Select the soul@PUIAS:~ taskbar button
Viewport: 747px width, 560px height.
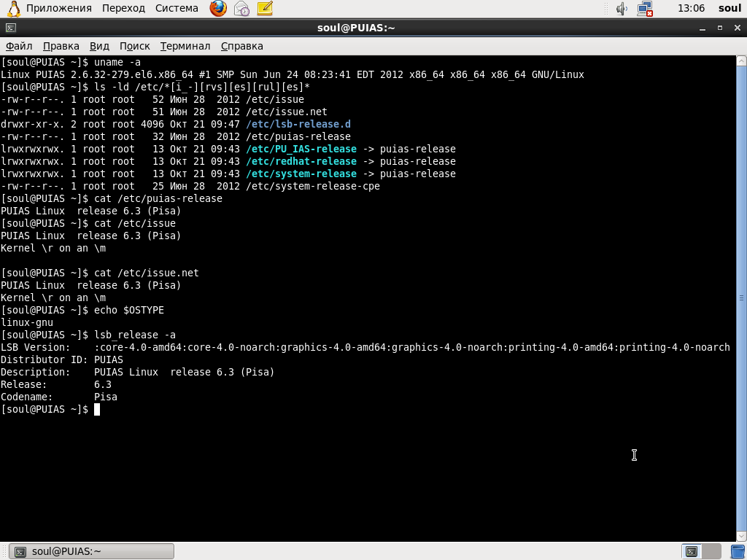pyautogui.click(x=91, y=551)
